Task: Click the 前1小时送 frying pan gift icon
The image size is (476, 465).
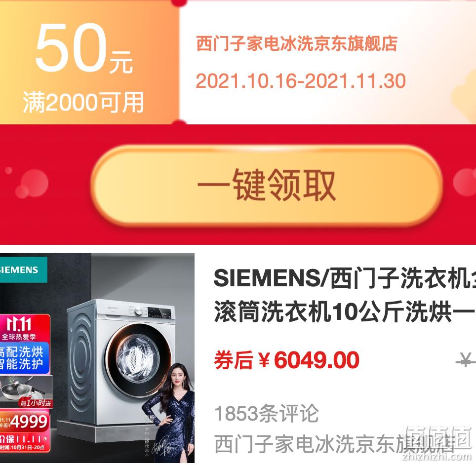Action: (26, 392)
